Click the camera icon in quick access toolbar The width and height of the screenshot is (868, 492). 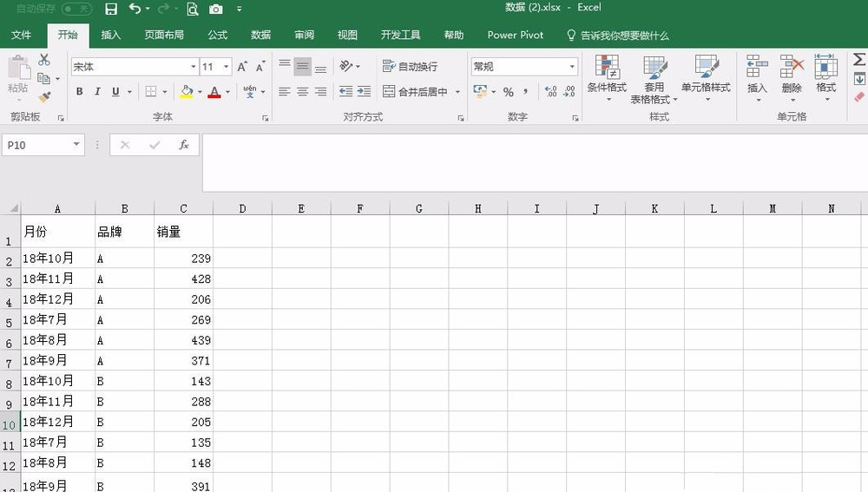point(215,9)
